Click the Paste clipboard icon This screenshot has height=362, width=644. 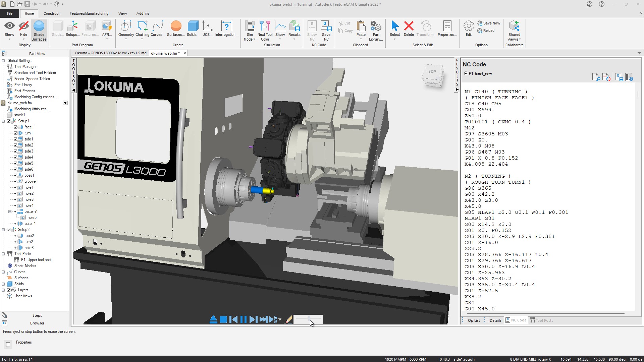[x=361, y=30]
